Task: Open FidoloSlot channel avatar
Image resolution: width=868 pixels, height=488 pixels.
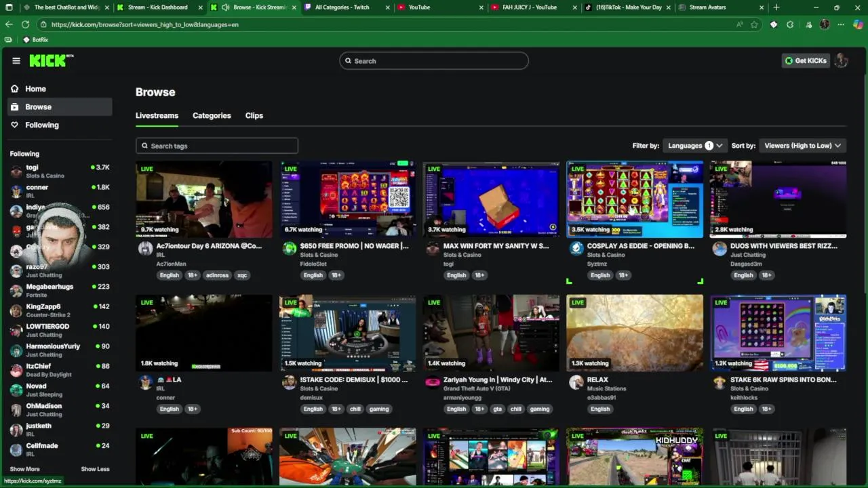Action: pos(289,248)
